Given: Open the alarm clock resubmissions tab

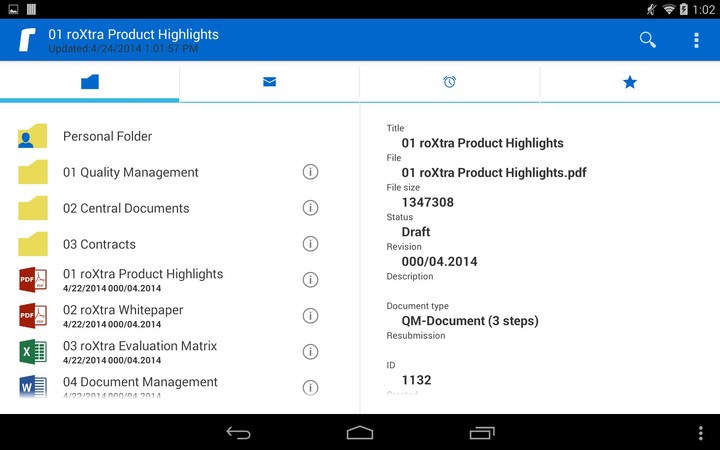Looking at the screenshot, I should click(449, 82).
